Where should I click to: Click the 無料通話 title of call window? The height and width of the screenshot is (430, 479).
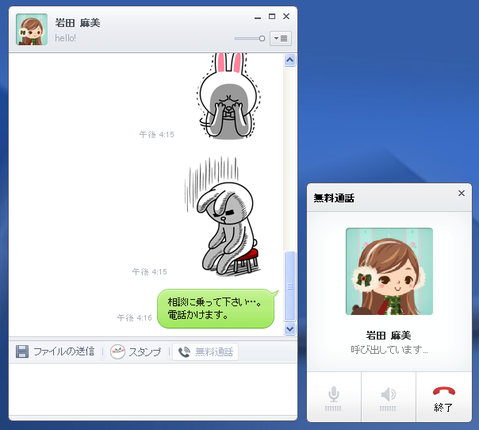334,198
